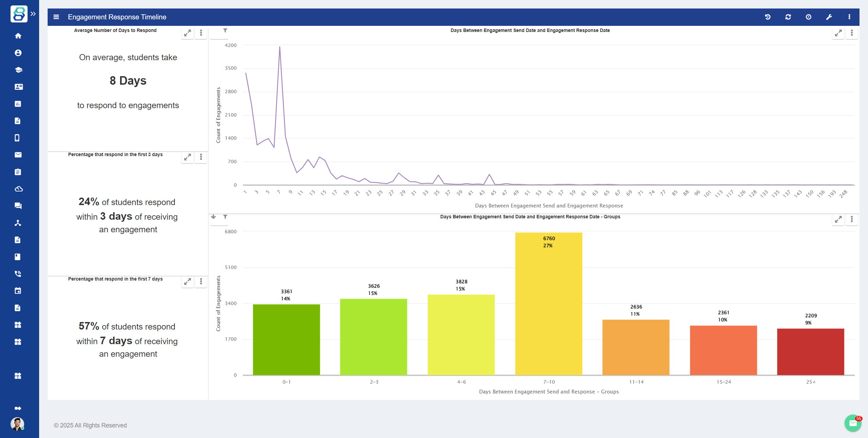
Task: Click the Home icon in sidebar
Action: 18,36
